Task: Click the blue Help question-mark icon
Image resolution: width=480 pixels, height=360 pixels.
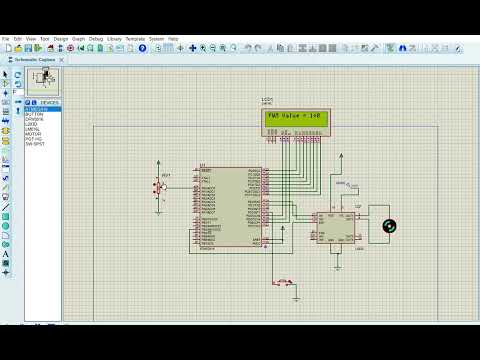Action: coord(142,48)
